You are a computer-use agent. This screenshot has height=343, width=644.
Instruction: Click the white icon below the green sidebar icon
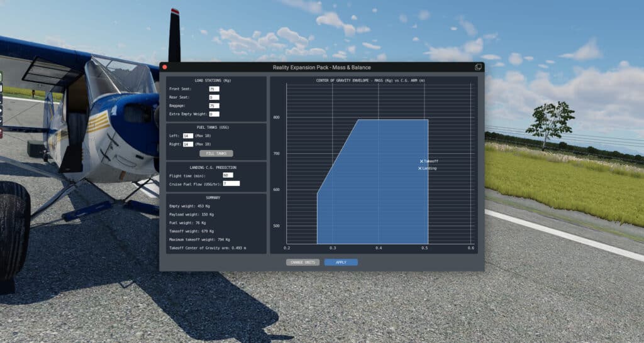pos(1,89)
